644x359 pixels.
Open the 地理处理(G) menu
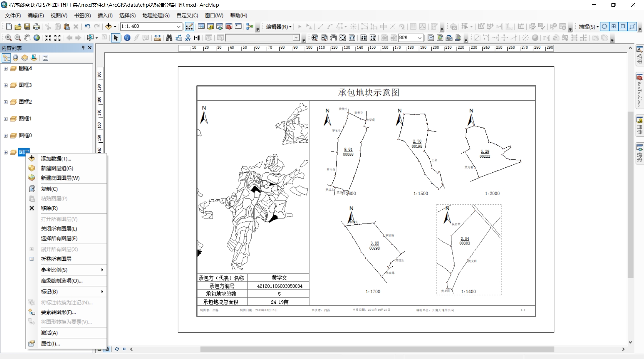click(x=156, y=15)
